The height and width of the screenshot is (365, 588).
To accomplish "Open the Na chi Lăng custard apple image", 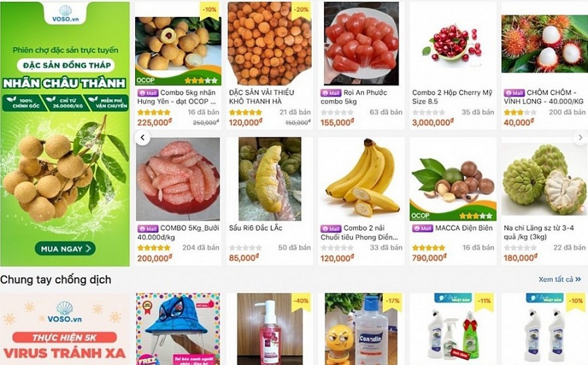I will tap(544, 180).
